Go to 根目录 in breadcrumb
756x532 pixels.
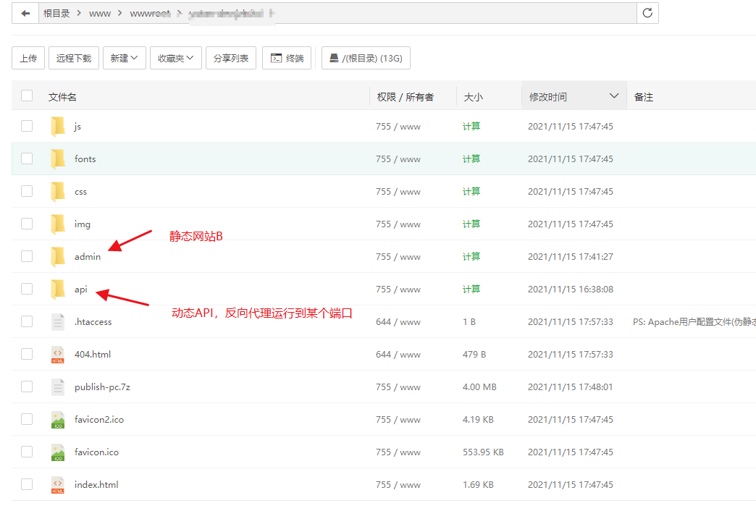click(56, 14)
